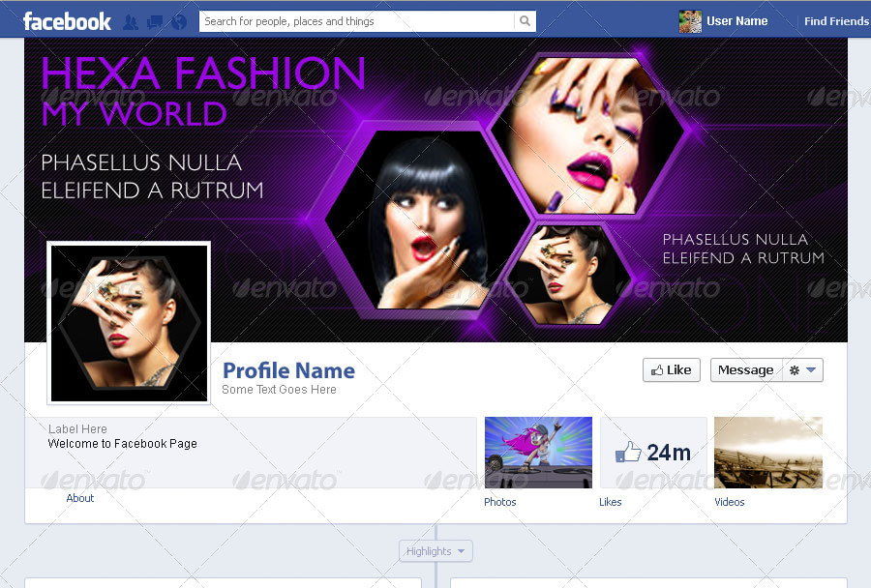Screen dimensions: 871x588
Task: Like the page with the Like button
Action: (672, 370)
